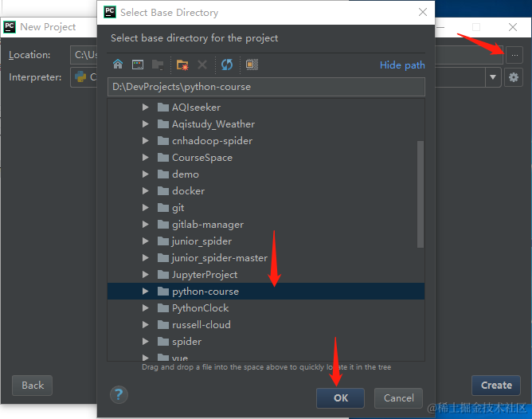Select the PythonClock folder name

point(200,308)
